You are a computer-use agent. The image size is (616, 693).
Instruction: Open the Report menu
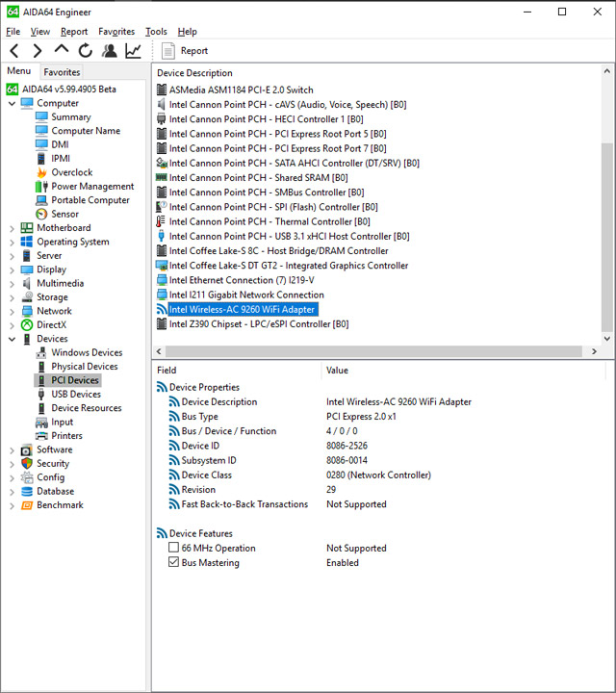pyautogui.click(x=74, y=32)
